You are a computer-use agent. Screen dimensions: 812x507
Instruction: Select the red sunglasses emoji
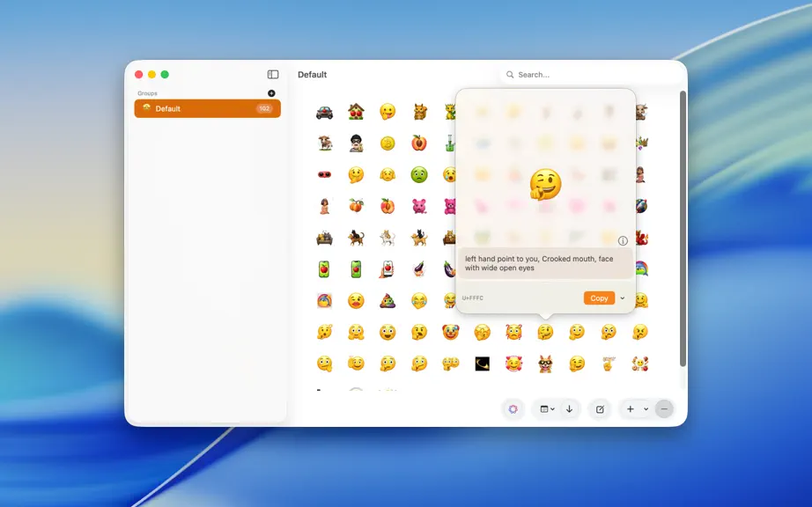click(324, 175)
